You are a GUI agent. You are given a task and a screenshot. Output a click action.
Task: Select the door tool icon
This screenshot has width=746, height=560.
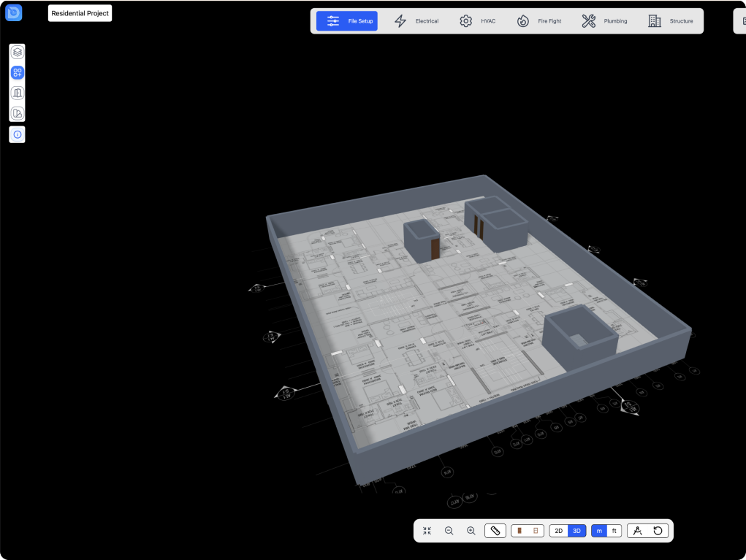pyautogui.click(x=18, y=93)
